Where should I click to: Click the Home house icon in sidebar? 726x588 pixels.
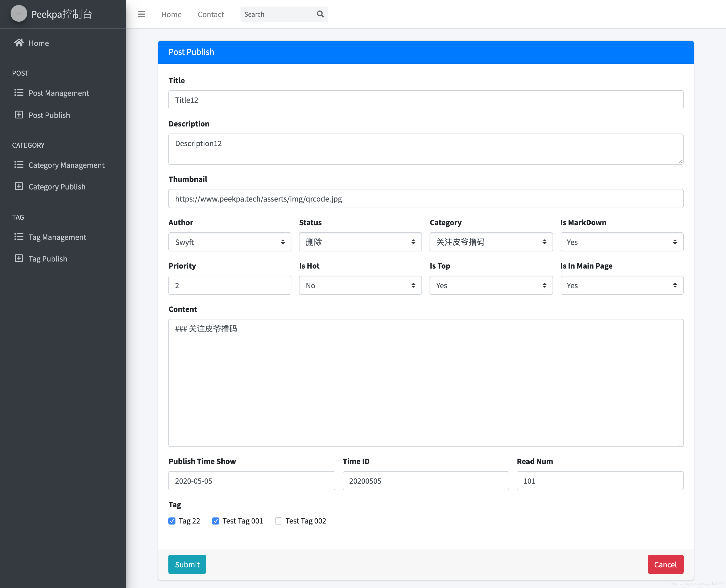click(x=19, y=43)
